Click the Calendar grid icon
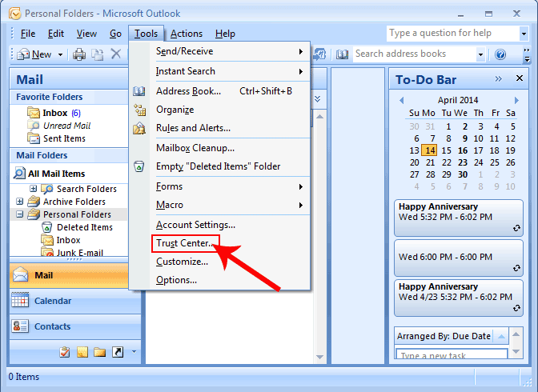 20,300
